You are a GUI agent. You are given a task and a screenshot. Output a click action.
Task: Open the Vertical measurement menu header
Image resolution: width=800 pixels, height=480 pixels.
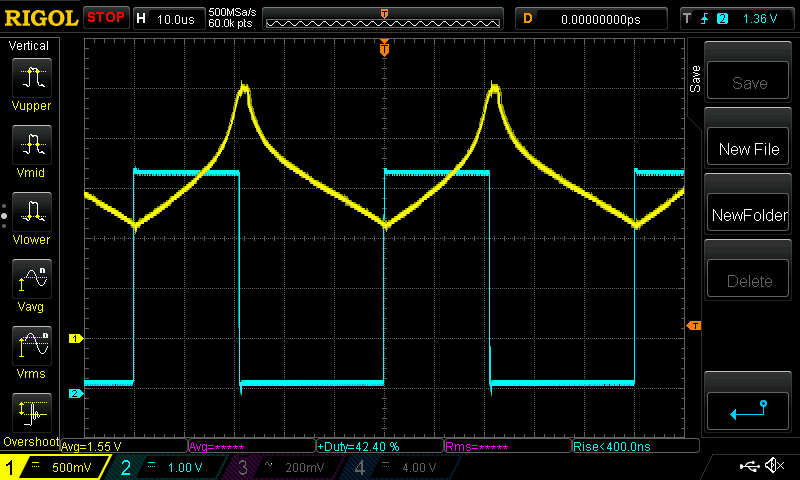click(x=29, y=46)
